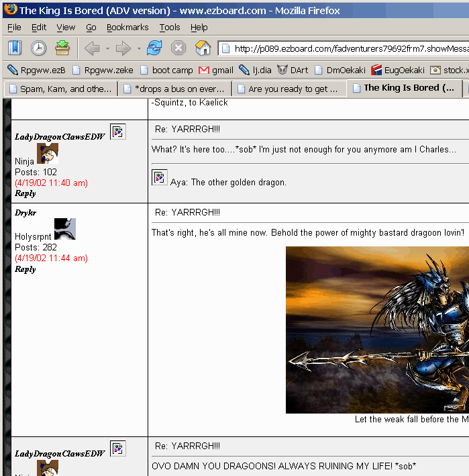Click '-Squintz, to Kaelick' text

(x=190, y=103)
